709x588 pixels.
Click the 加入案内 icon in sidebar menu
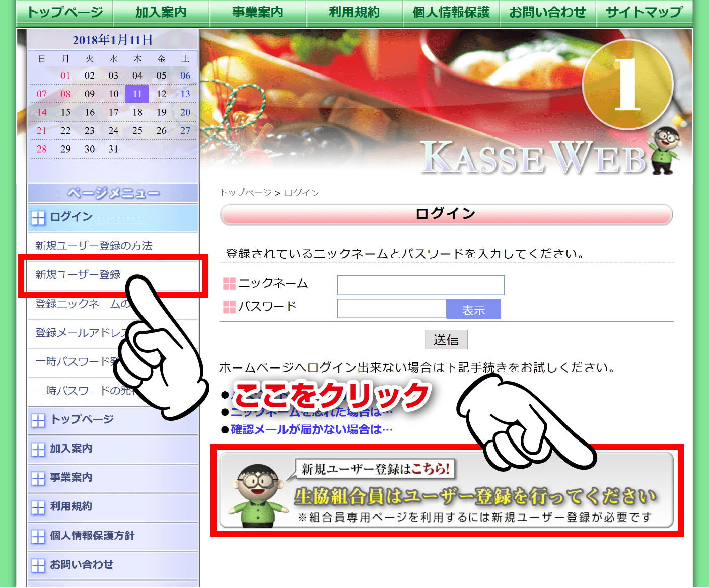pyautogui.click(x=38, y=450)
